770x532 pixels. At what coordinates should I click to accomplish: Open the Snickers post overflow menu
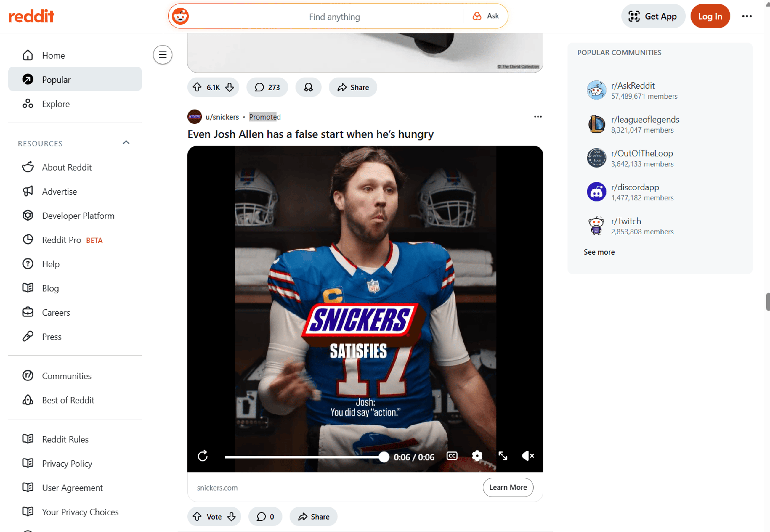click(538, 117)
